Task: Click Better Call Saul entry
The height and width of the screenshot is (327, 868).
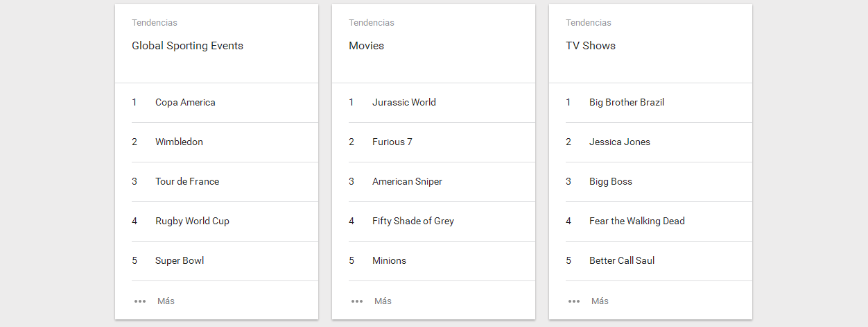Action: point(622,261)
